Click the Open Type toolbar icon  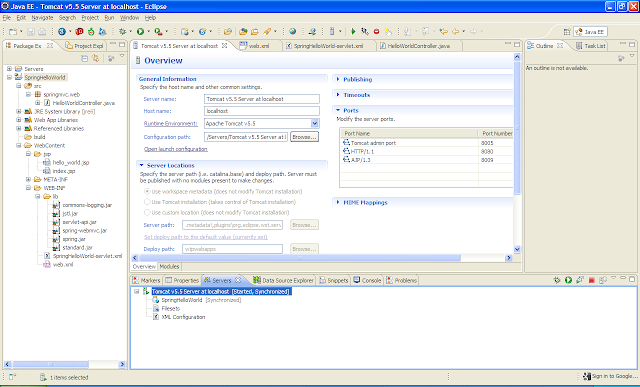pos(243,31)
